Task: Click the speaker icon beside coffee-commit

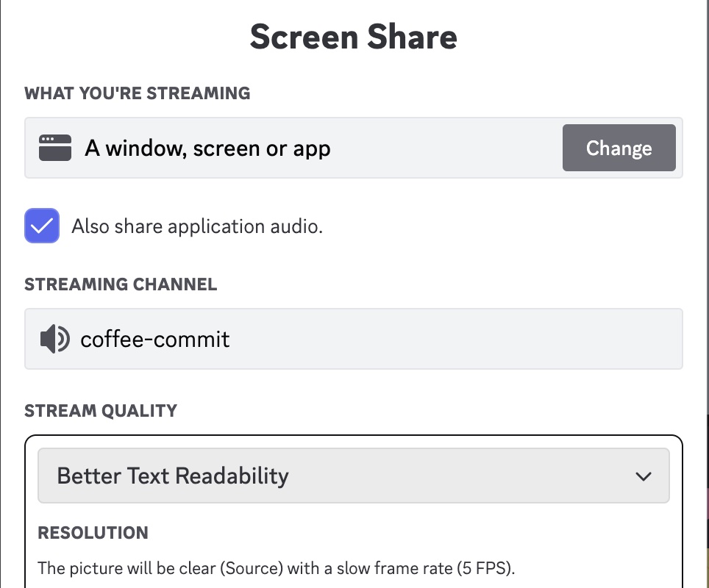Action: 54,339
